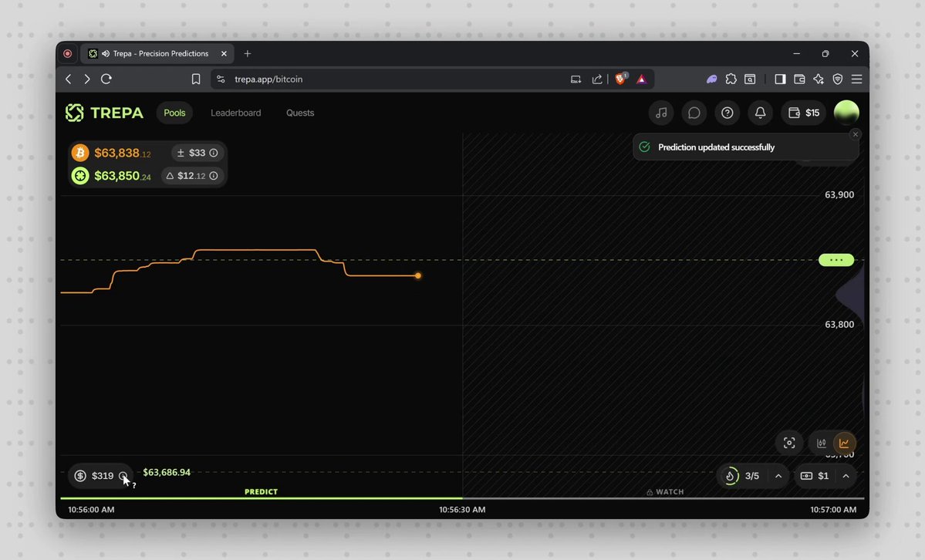
Task: Close the Trepa browser tab
Action: 224,54
